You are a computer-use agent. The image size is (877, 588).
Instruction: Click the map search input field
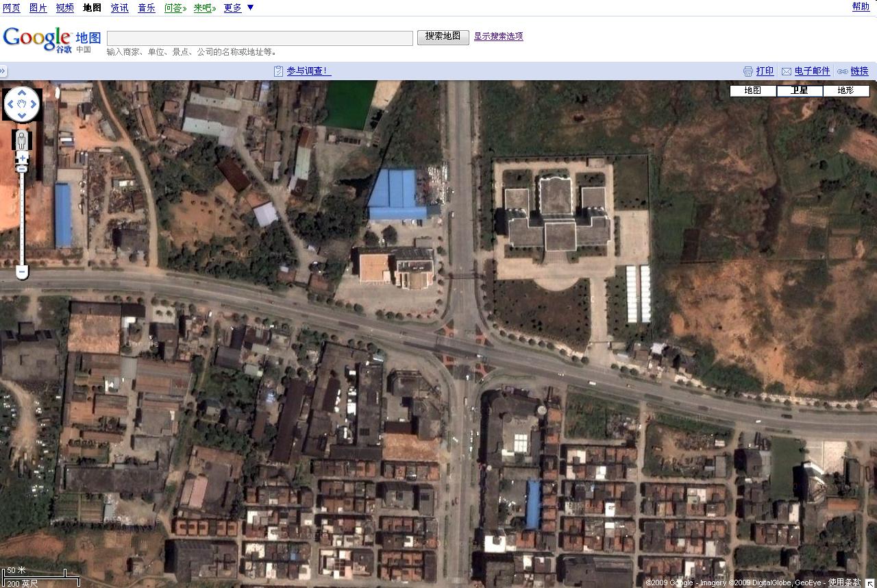(x=260, y=38)
